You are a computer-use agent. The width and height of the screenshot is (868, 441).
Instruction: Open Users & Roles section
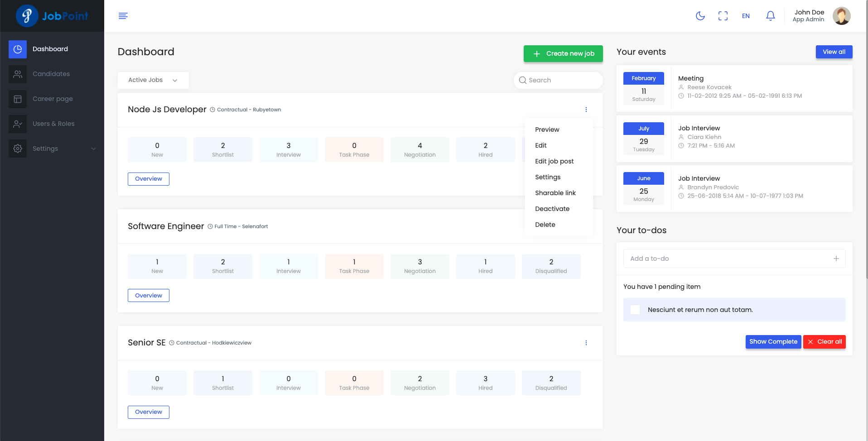pyautogui.click(x=53, y=124)
